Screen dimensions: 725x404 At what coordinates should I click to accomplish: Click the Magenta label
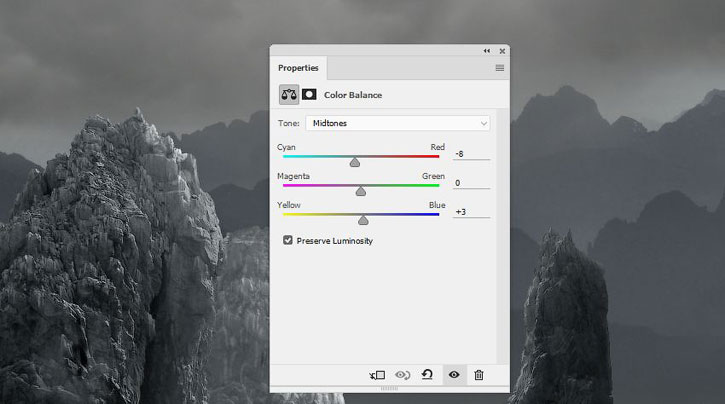pos(293,176)
